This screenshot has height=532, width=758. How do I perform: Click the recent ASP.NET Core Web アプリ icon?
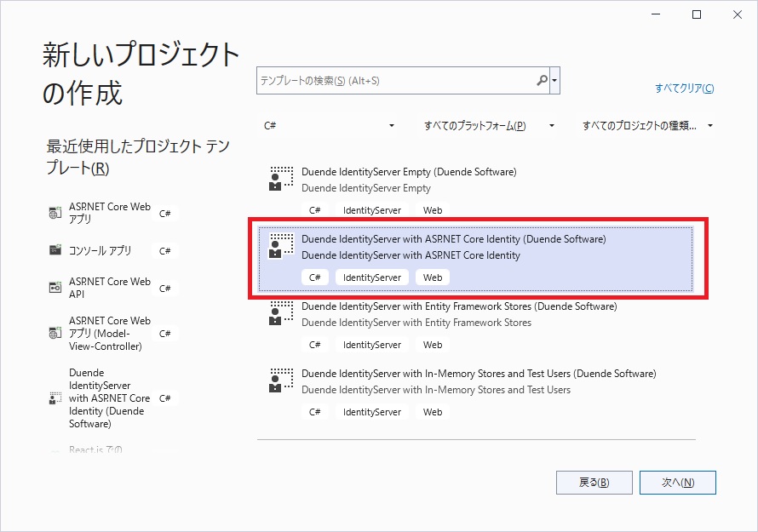click(55, 213)
